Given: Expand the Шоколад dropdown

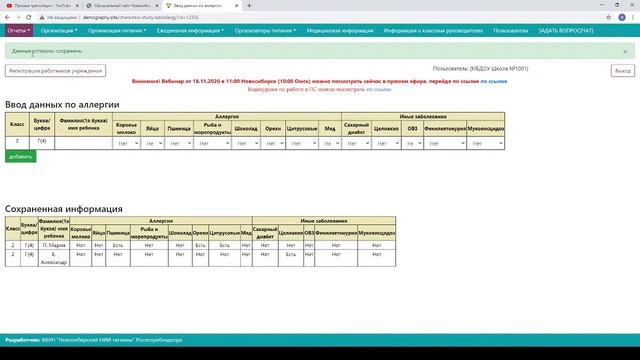Looking at the screenshot, I should [x=246, y=143].
